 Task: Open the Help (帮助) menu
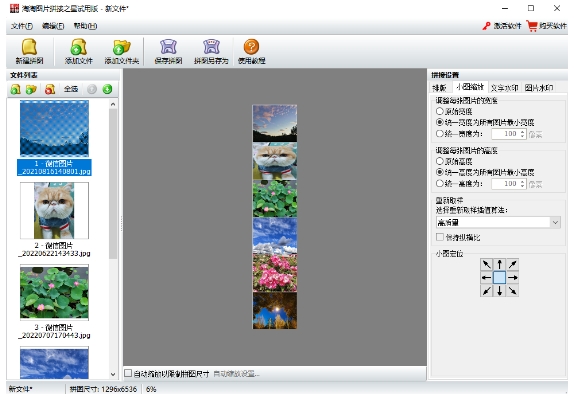click(x=85, y=26)
